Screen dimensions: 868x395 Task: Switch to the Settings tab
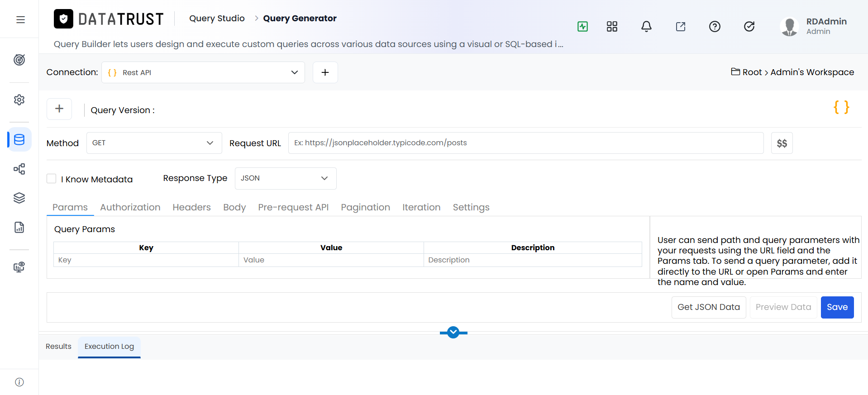coord(471,207)
